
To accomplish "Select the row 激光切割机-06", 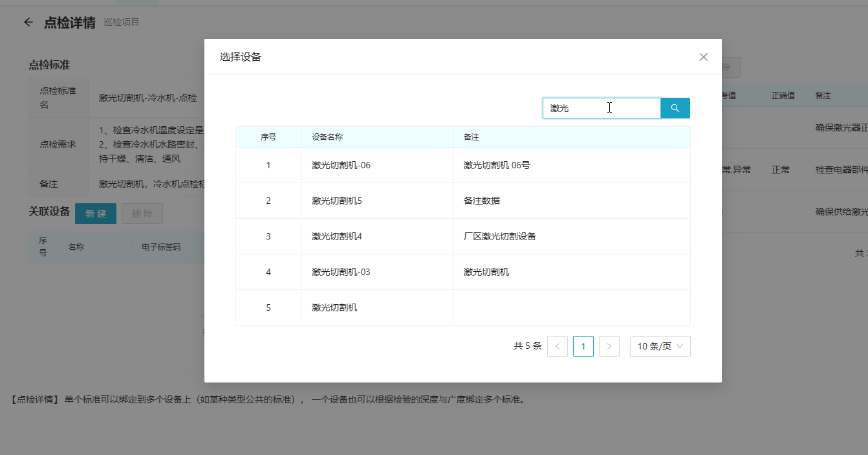I will point(463,165).
